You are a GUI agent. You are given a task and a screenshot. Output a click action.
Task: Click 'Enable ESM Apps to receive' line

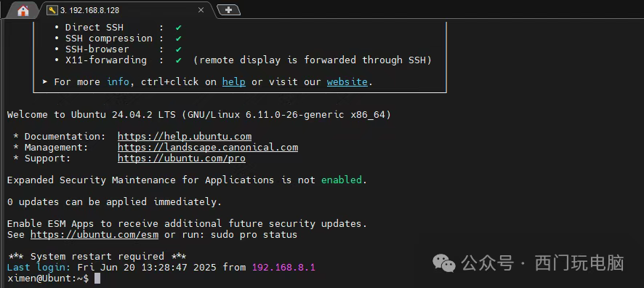[187, 224]
